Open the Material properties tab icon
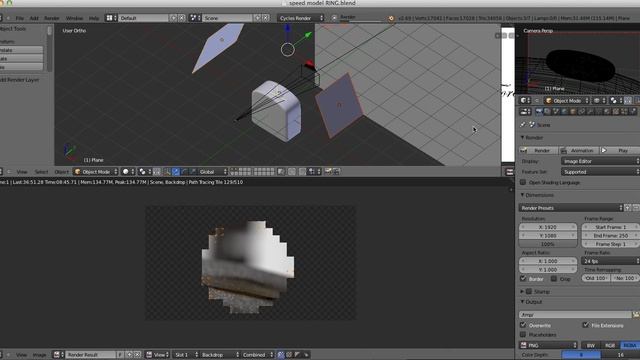Viewport: 640px width, 360px height. (x=607, y=111)
